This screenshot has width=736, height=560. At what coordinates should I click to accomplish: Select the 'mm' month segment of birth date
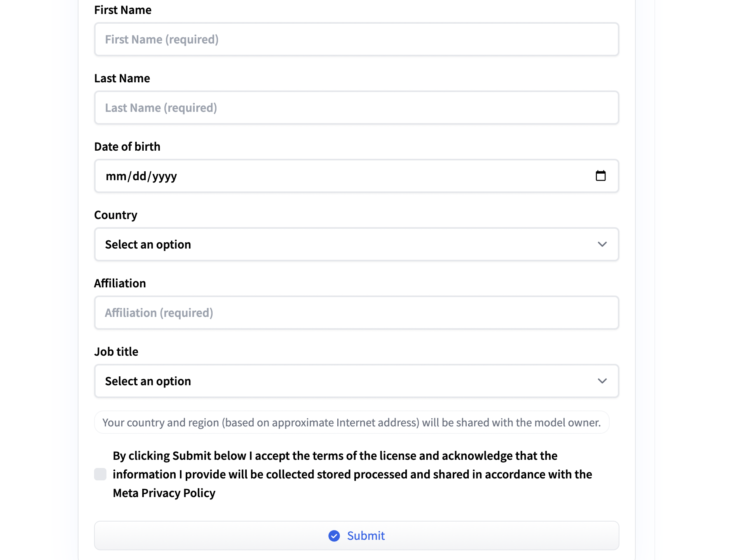[116, 176]
